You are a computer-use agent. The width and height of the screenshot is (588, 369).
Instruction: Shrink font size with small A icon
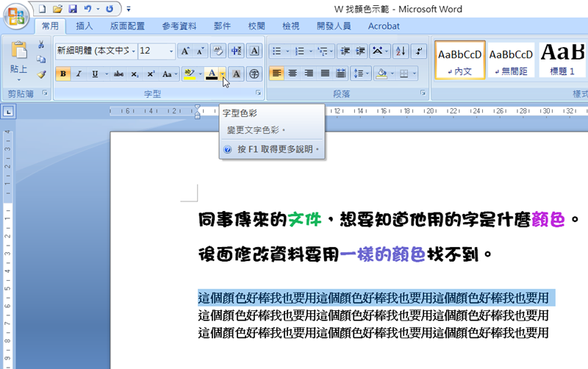click(201, 51)
